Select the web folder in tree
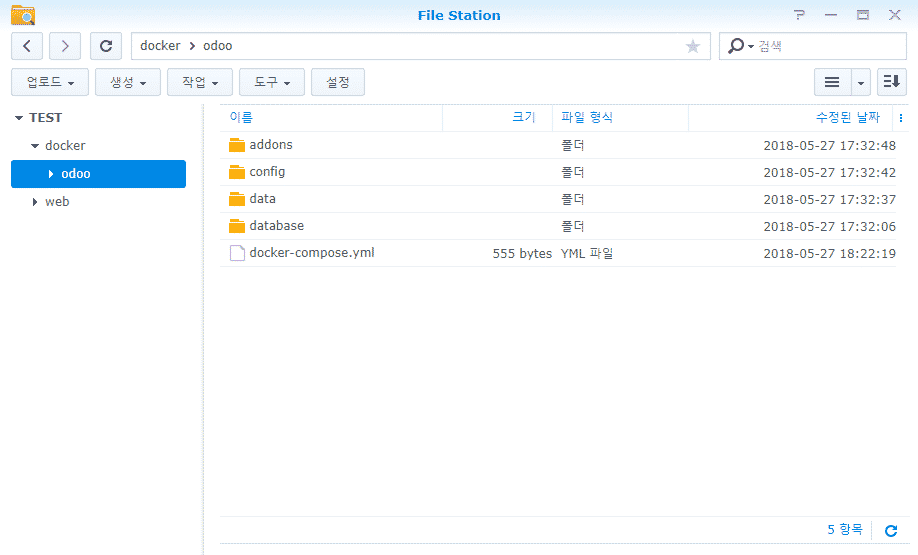Viewport: 918px width, 555px height. click(57, 201)
